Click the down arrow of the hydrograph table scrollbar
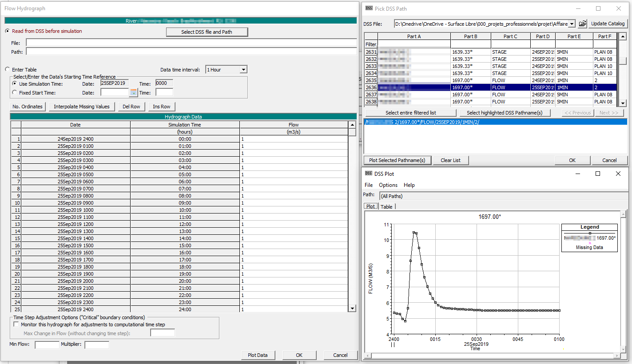The width and height of the screenshot is (632, 364). pos(352,309)
